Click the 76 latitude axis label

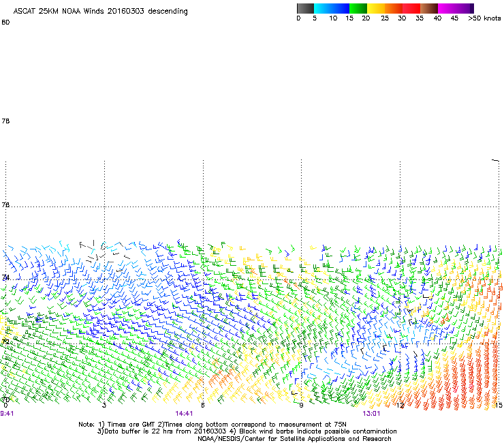(x=5, y=204)
